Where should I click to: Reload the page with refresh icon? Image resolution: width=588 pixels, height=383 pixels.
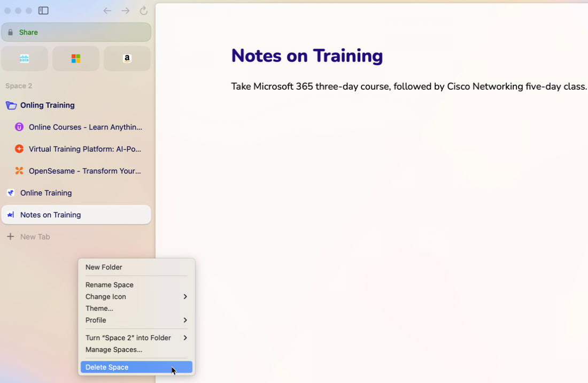tap(143, 11)
